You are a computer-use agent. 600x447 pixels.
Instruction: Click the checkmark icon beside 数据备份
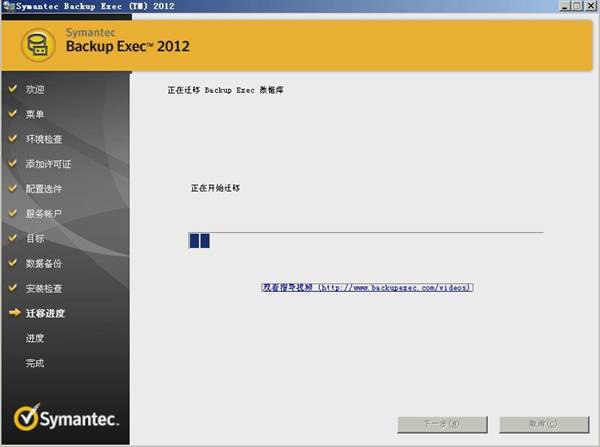point(14,264)
